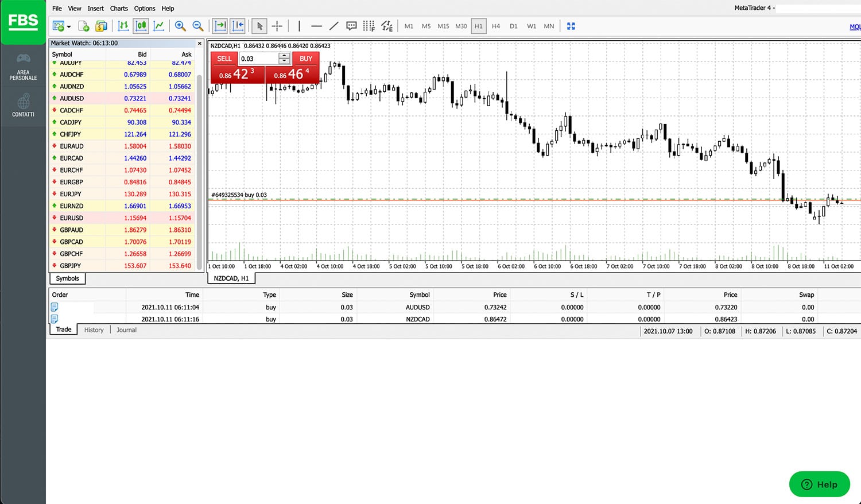Viewport: 861px width, 504px height.
Task: Click the FBS logo
Action: [x=23, y=22]
